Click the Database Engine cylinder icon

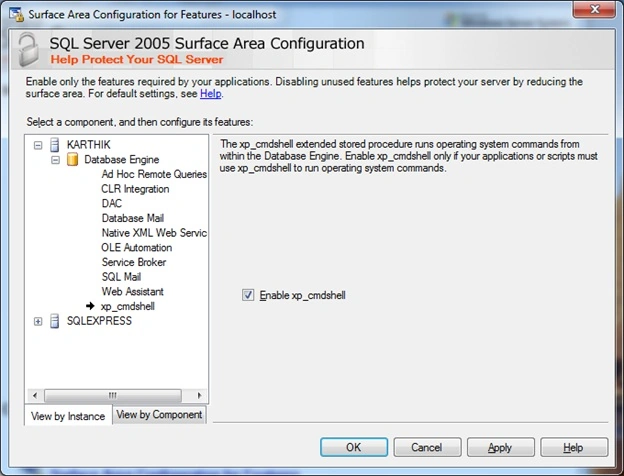[72, 160]
